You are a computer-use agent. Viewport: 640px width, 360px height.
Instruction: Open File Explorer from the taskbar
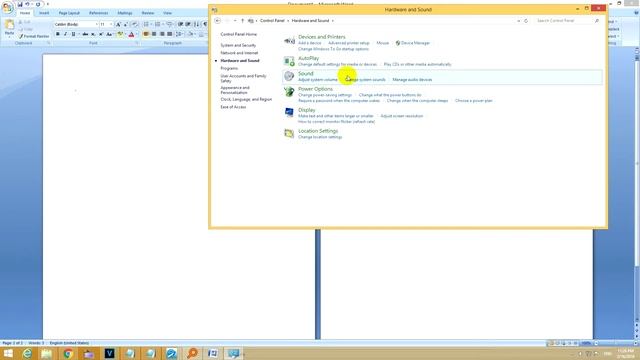coord(47,353)
